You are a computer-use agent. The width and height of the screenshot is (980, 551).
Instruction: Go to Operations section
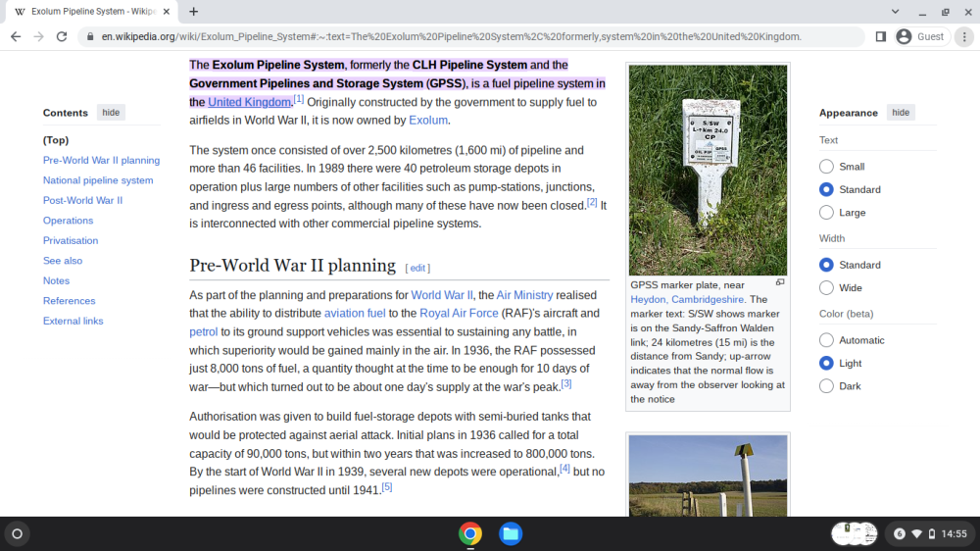click(x=69, y=221)
